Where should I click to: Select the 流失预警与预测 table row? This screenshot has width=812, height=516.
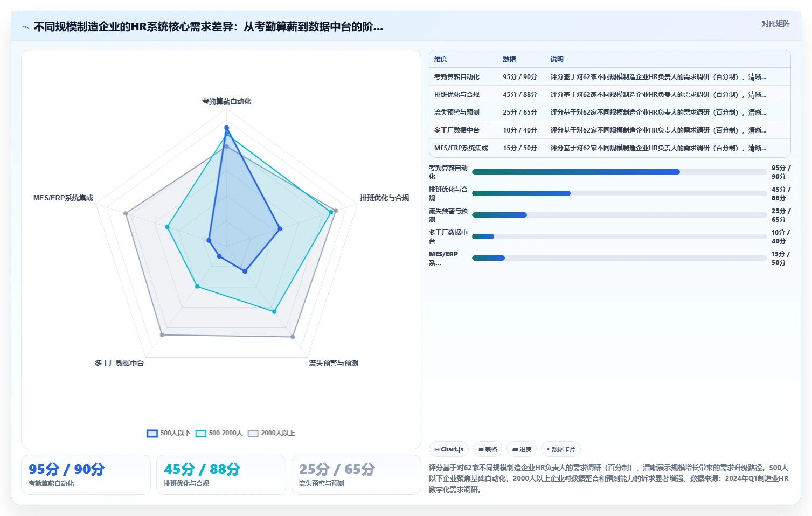pos(609,113)
